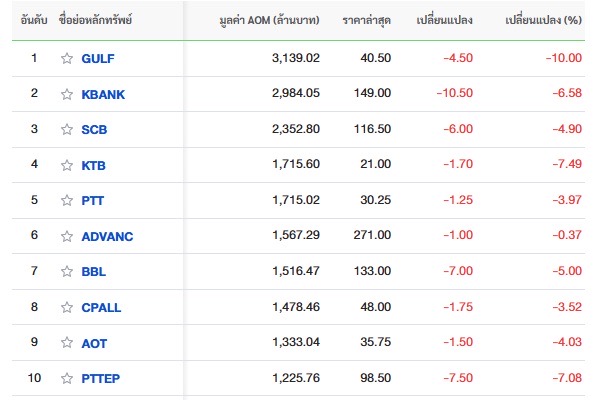Favorite CPALL using its star icon
603x400 pixels.
pyautogui.click(x=67, y=307)
